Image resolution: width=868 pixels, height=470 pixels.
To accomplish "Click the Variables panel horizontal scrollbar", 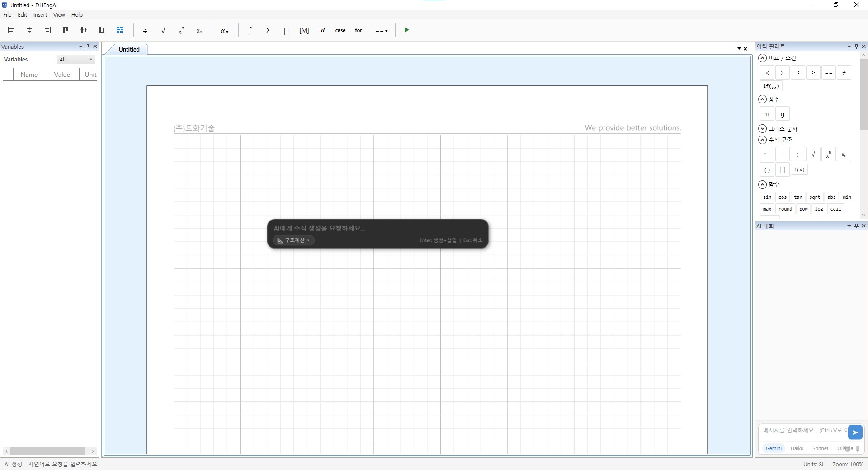I will (47, 451).
